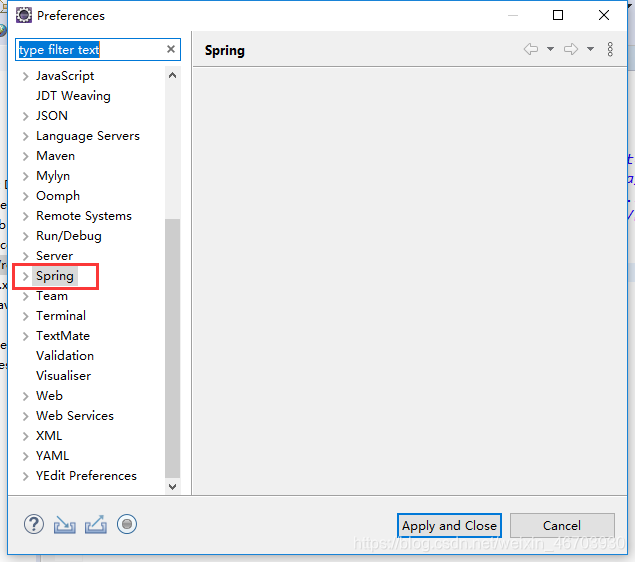Select Server preference page
Viewport: 635px width, 562px height.
[x=54, y=256]
